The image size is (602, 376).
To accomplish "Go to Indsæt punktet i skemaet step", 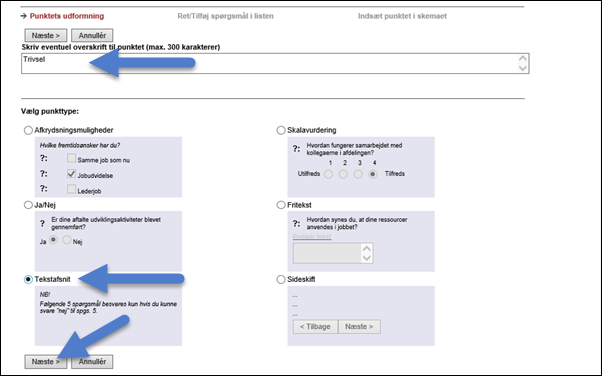I will coord(402,16).
